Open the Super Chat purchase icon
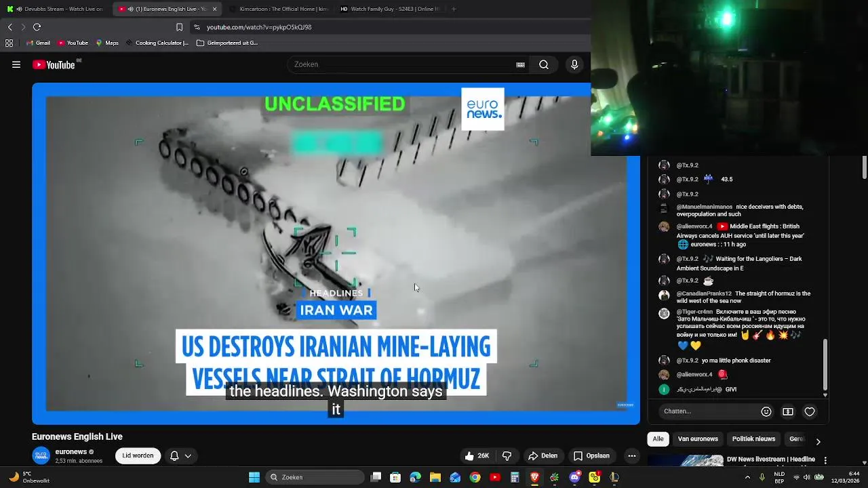This screenshot has height=488, width=868. (788, 411)
